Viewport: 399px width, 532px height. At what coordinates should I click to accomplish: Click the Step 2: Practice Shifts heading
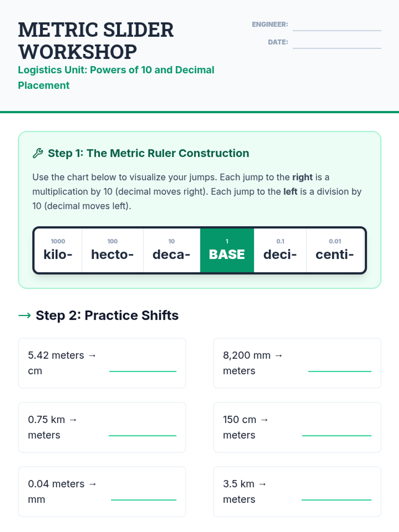pyautogui.click(x=107, y=315)
